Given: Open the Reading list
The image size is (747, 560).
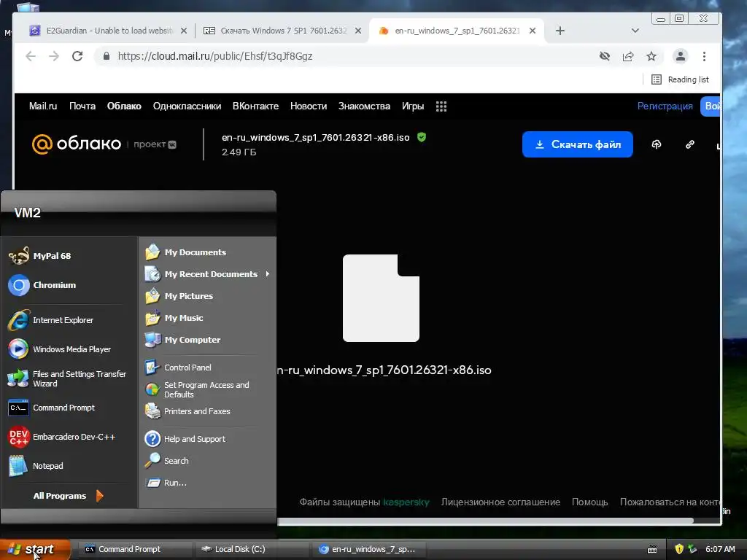Looking at the screenshot, I should [681, 79].
